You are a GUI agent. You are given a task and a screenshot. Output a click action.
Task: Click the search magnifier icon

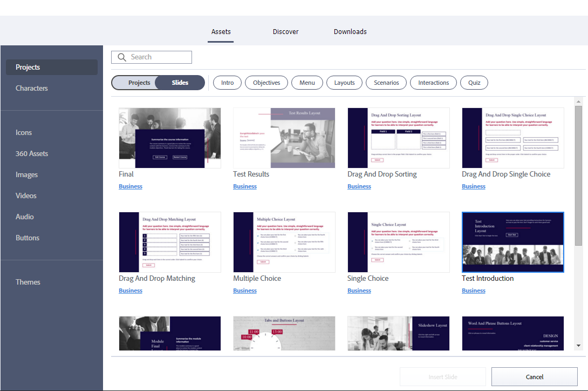[x=121, y=57]
